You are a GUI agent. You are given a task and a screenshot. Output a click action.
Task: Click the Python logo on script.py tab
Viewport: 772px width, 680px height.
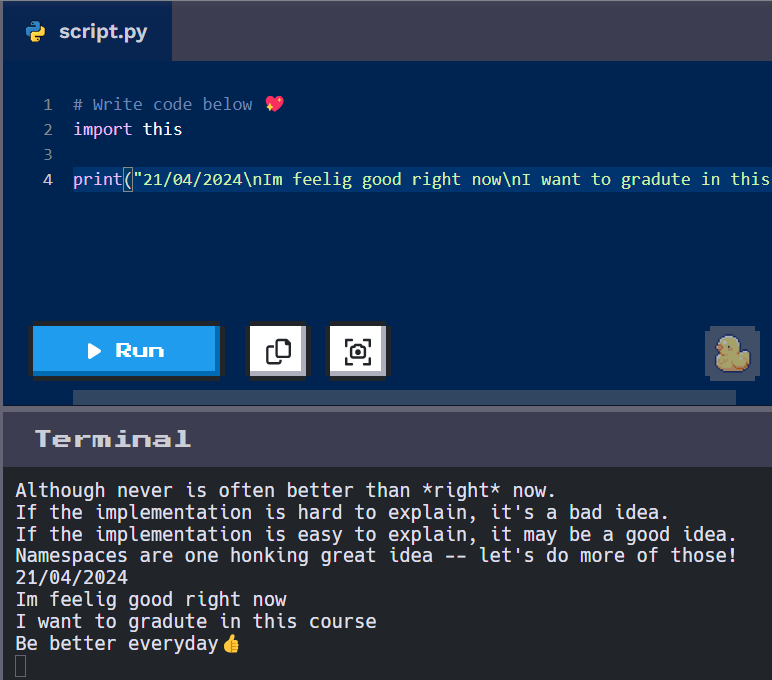click(x=35, y=32)
